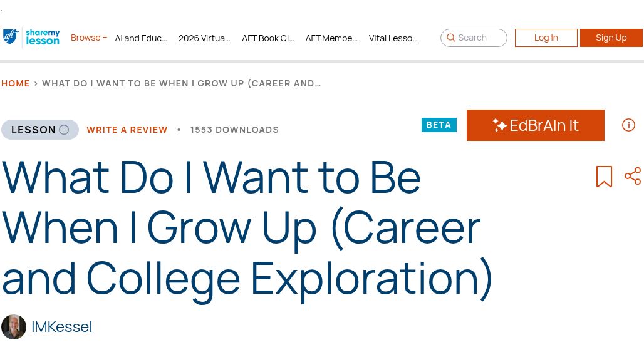Go to the AFT Membe... menu item

[x=331, y=38]
